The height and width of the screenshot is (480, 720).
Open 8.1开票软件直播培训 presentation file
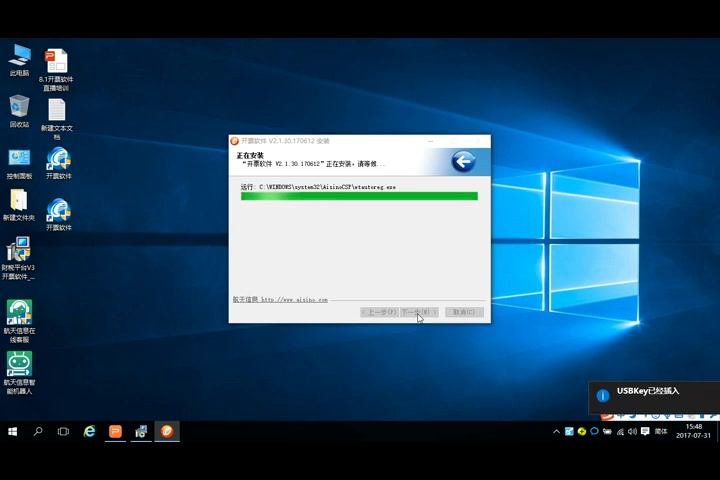click(x=56, y=70)
